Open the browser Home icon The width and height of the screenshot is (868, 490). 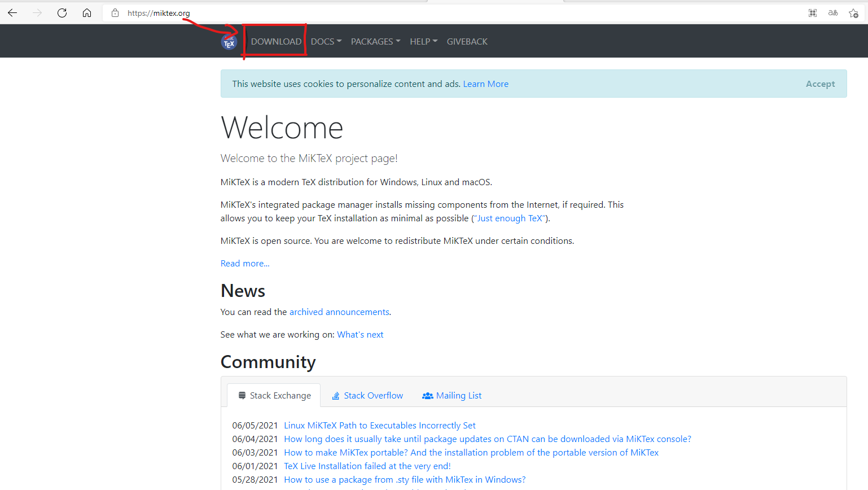pos(87,13)
